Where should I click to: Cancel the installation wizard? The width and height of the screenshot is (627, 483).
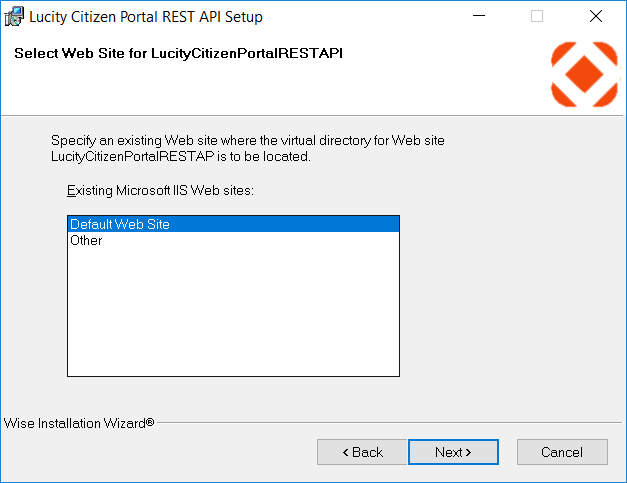click(561, 452)
